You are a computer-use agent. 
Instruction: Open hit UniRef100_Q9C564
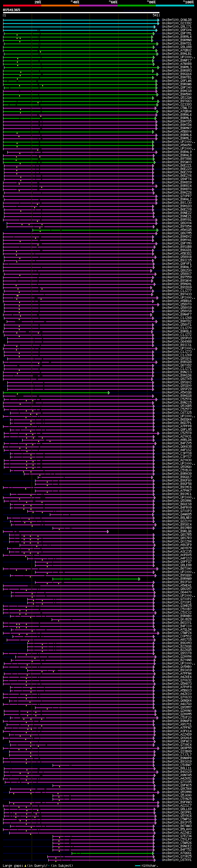point(176,789)
